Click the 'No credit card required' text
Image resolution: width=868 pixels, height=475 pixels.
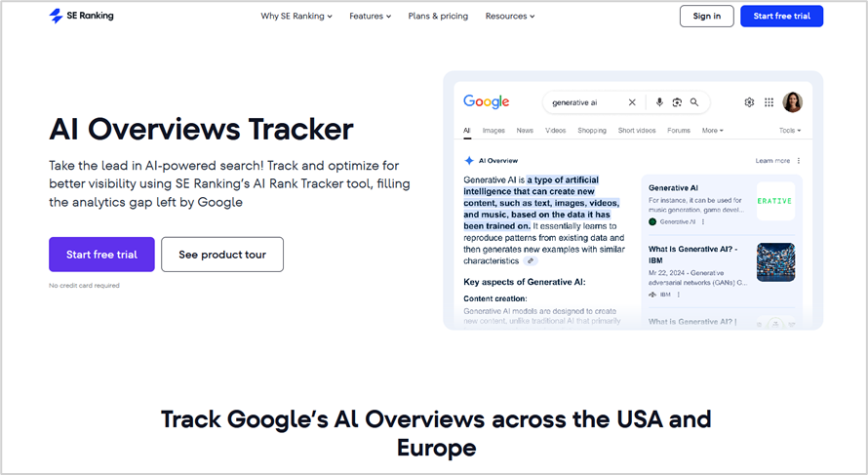pyautogui.click(x=84, y=286)
